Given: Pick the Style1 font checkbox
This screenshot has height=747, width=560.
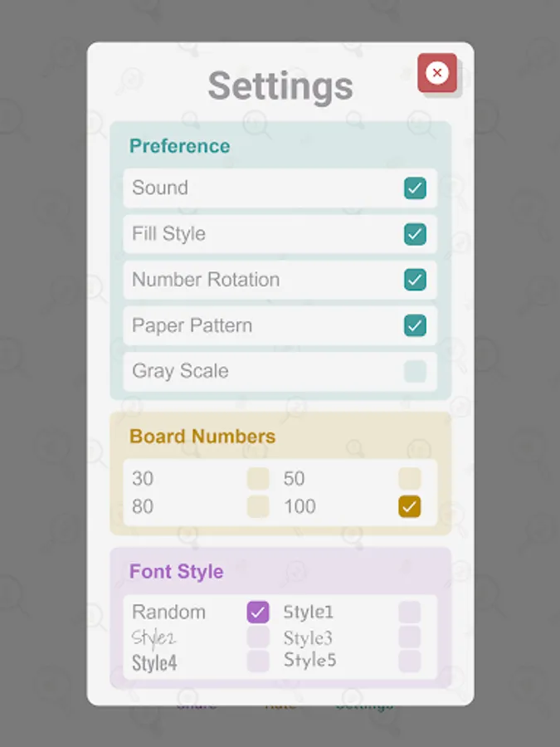Looking at the screenshot, I should (409, 613).
